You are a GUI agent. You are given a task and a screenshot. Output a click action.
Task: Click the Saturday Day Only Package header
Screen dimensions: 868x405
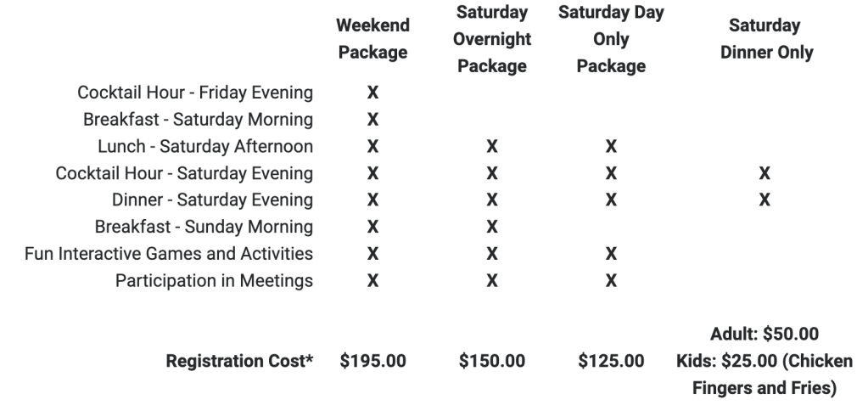[610, 39]
